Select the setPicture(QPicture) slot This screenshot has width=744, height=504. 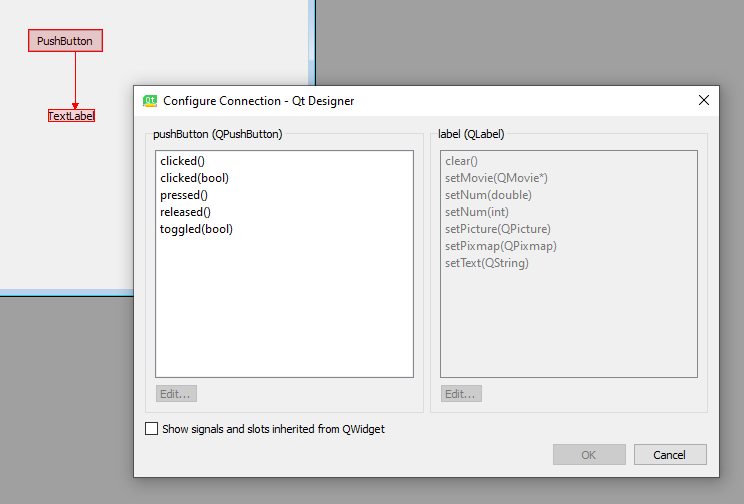tap(497, 229)
